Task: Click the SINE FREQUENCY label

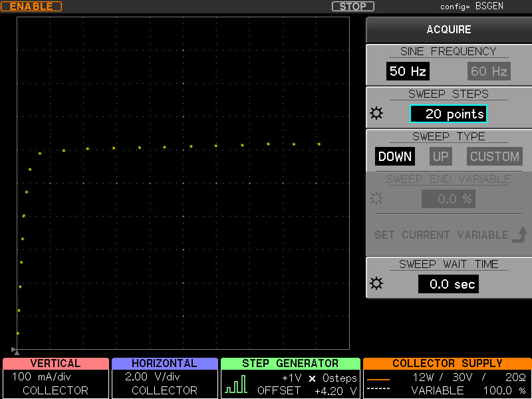Action: point(448,52)
